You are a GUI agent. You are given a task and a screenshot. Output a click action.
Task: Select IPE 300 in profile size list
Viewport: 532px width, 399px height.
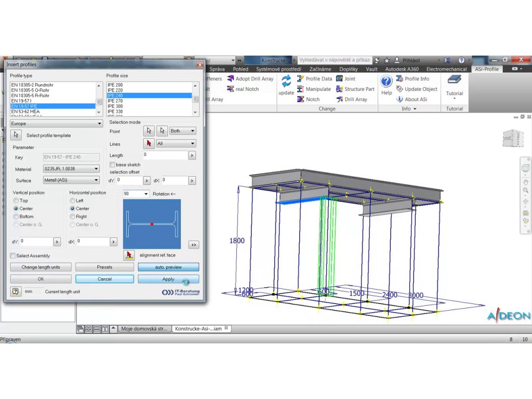tap(149, 106)
